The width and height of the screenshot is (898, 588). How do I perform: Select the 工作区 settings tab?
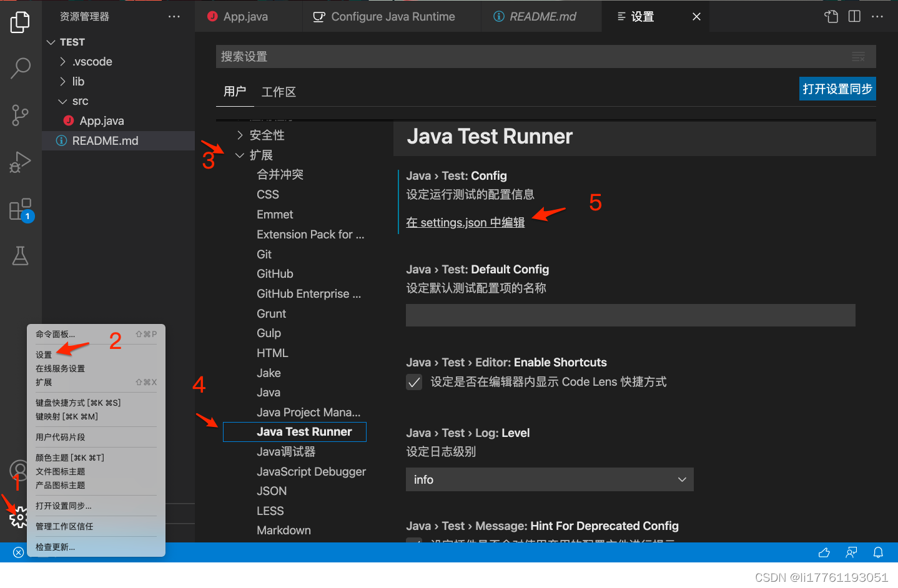point(279,92)
